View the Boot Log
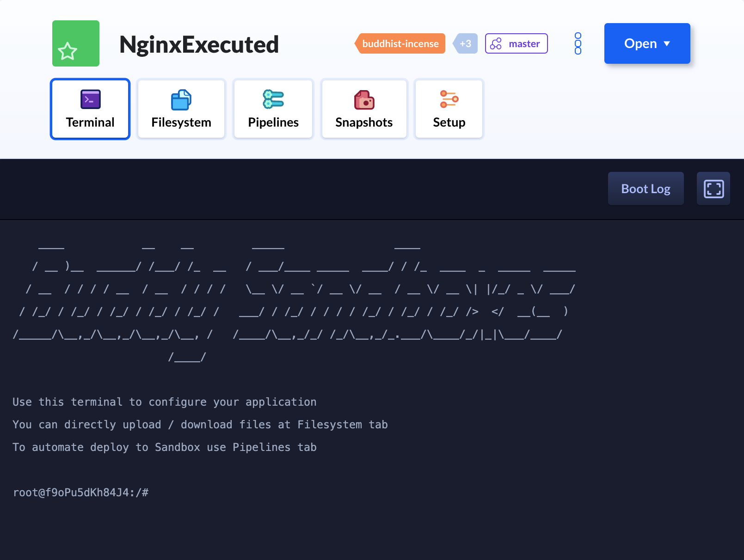Viewport: 744px width, 560px height. (646, 189)
